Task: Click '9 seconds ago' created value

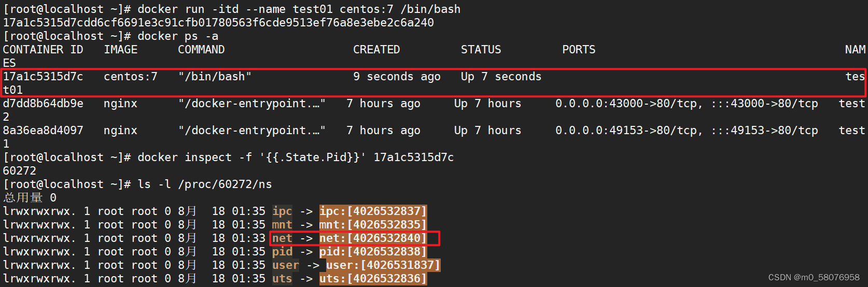Action: (x=397, y=77)
